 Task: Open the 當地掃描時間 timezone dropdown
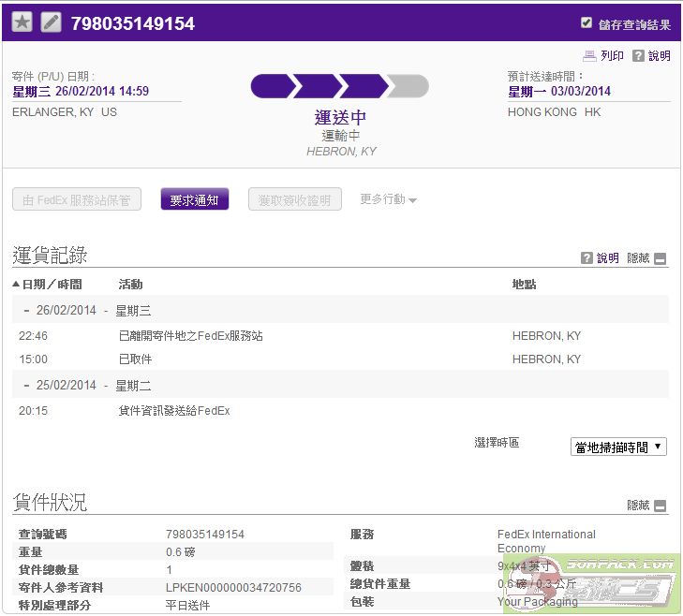point(618,447)
